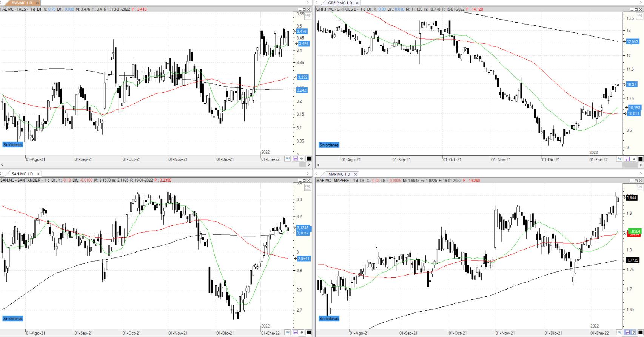Viewport: 644px width, 337px height.
Task: Switch to the FAE.MC 1 D tab
Action: click(22, 3)
